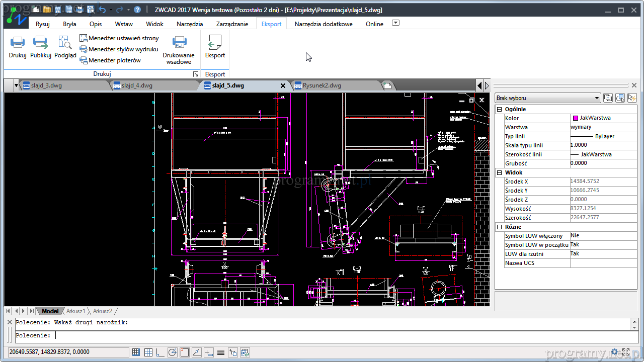
Task: Toggle ortho mode in status bar
Action: [x=160, y=352]
